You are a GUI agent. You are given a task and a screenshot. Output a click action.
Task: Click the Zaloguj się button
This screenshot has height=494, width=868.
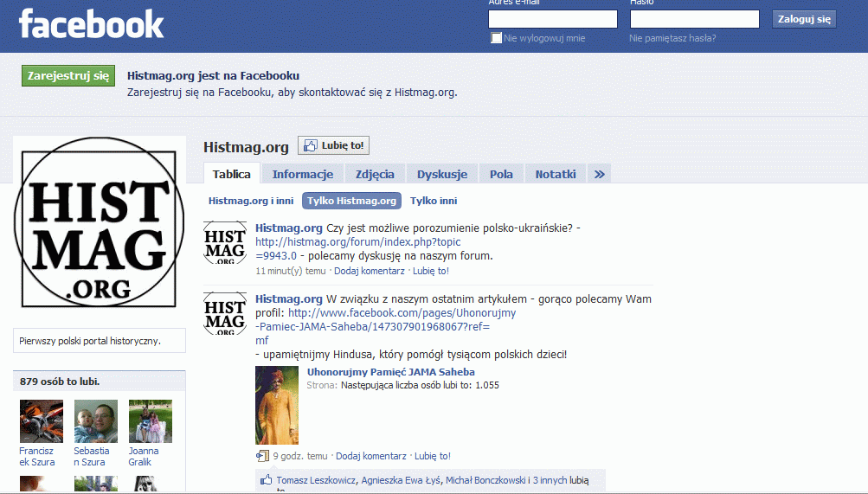tap(804, 19)
